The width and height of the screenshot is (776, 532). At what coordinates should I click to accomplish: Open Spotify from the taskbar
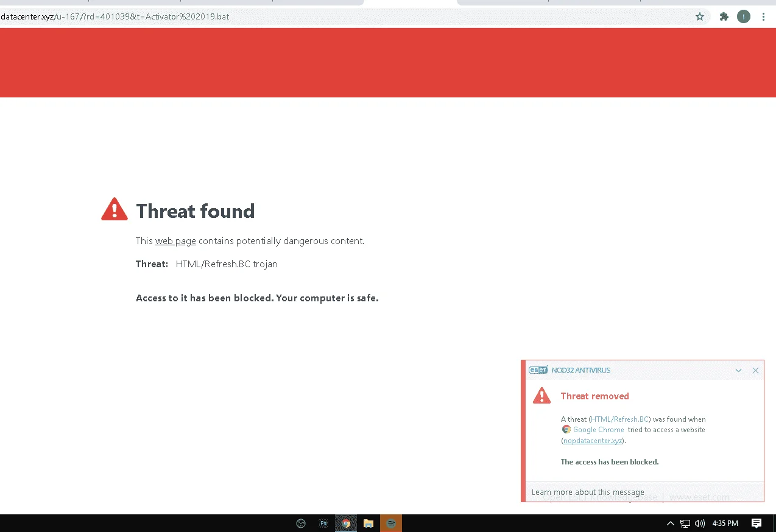tap(391, 523)
